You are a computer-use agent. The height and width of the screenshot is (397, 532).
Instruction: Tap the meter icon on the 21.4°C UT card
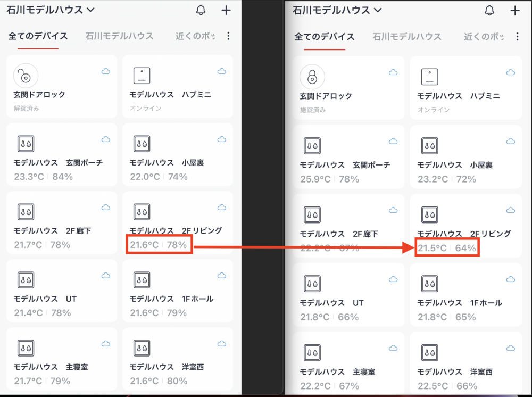(26, 280)
